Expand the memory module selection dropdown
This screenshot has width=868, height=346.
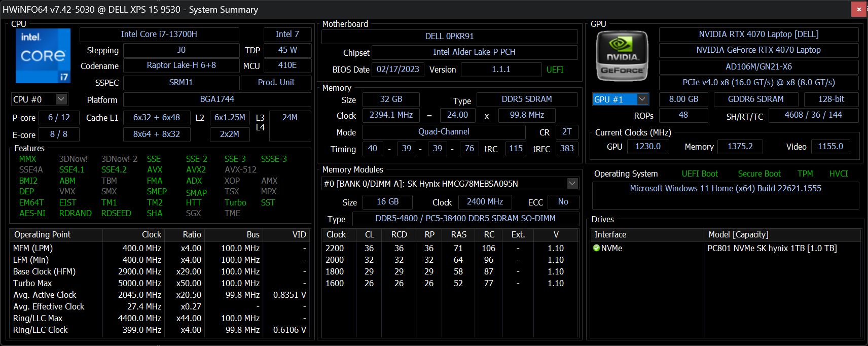[572, 184]
